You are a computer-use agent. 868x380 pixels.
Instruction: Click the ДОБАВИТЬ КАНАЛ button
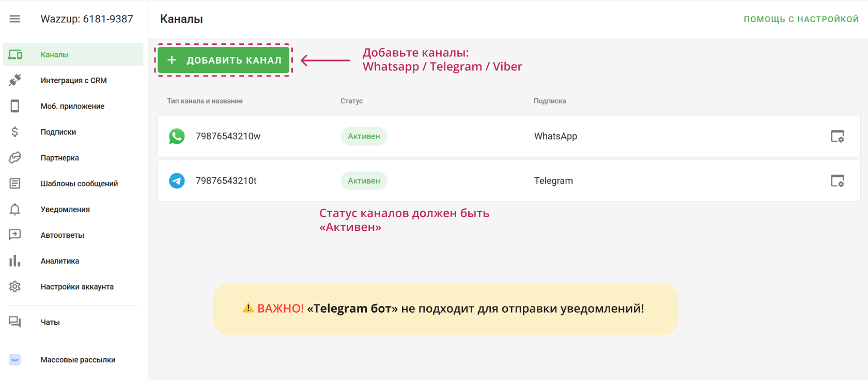pyautogui.click(x=224, y=60)
